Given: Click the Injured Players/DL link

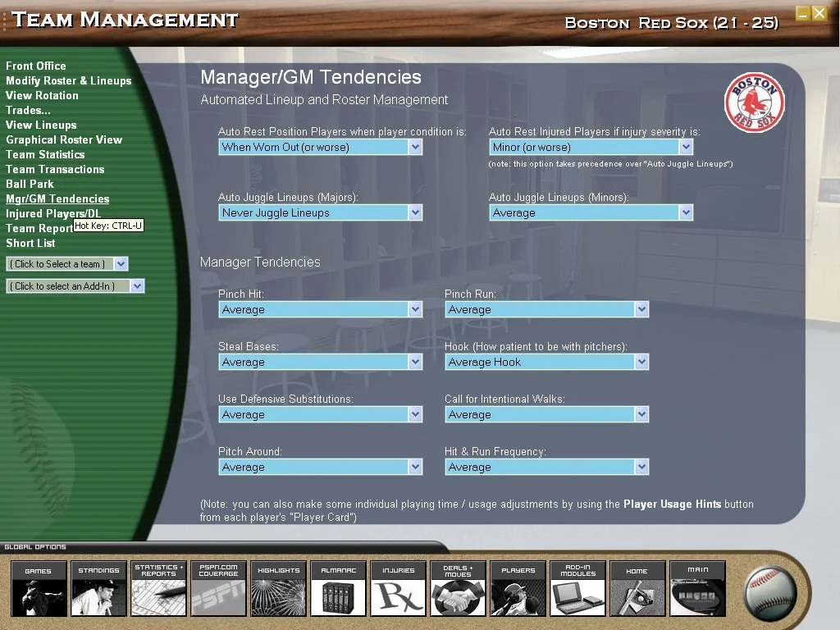Looking at the screenshot, I should coord(53,213).
